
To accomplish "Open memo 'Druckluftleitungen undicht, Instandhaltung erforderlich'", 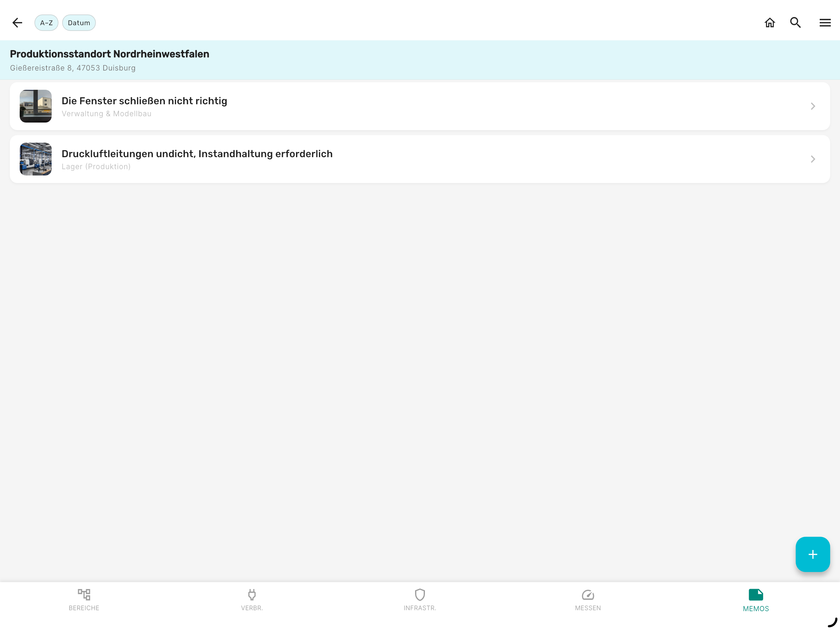I will click(420, 159).
